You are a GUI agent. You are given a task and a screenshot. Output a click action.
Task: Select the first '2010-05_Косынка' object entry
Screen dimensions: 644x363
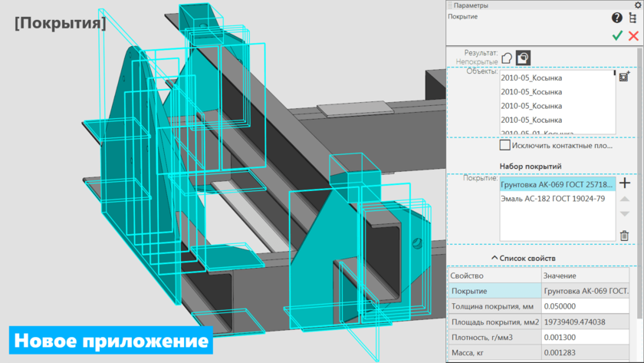531,78
